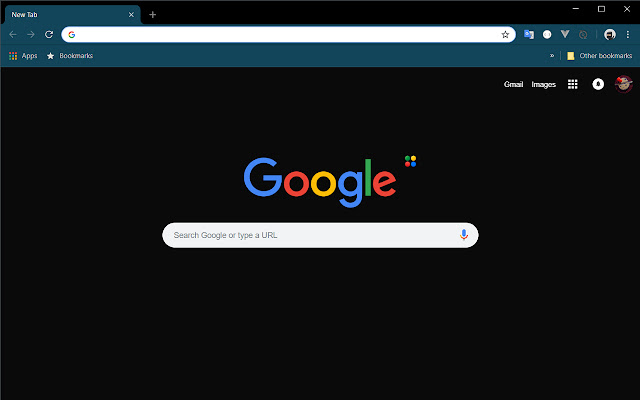Screen dimensions: 640x400
Task: Open the Chrome profile avatar in toolbar
Action: (x=610, y=35)
